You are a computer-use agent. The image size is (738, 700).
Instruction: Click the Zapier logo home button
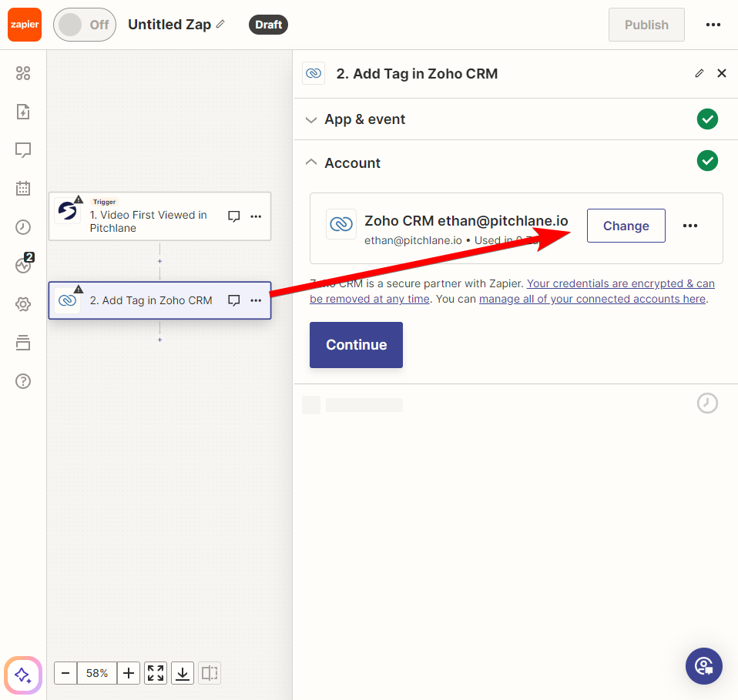25,25
